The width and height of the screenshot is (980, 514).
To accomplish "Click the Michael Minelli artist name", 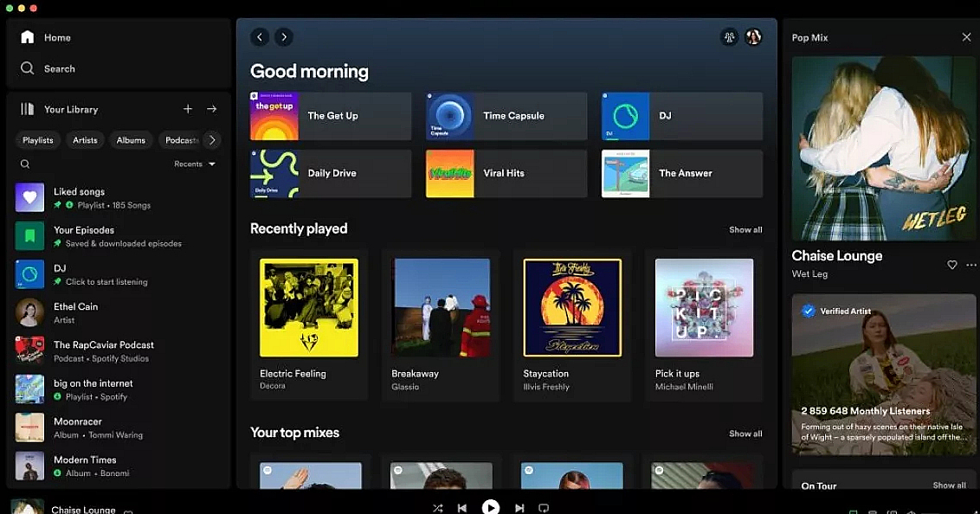I will pos(684,387).
